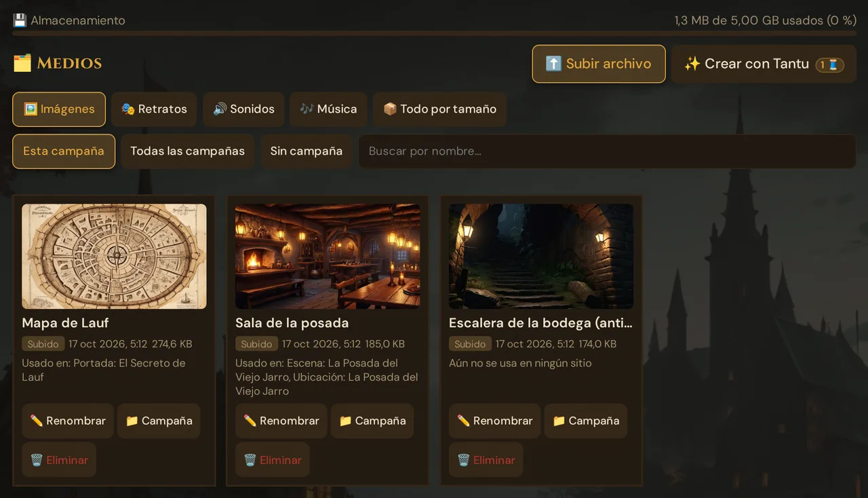Rename the Mapa de Lauf image
Image resolution: width=868 pixels, height=498 pixels.
point(68,421)
